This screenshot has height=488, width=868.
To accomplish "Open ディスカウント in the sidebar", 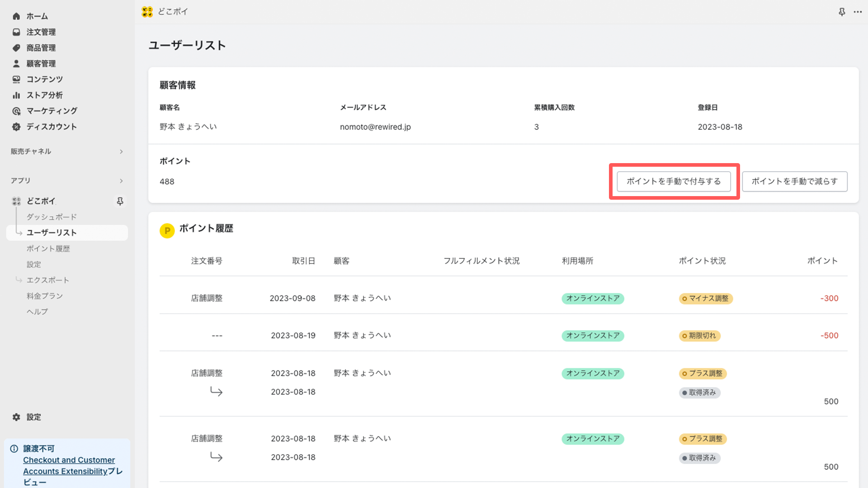I will pos(52,127).
